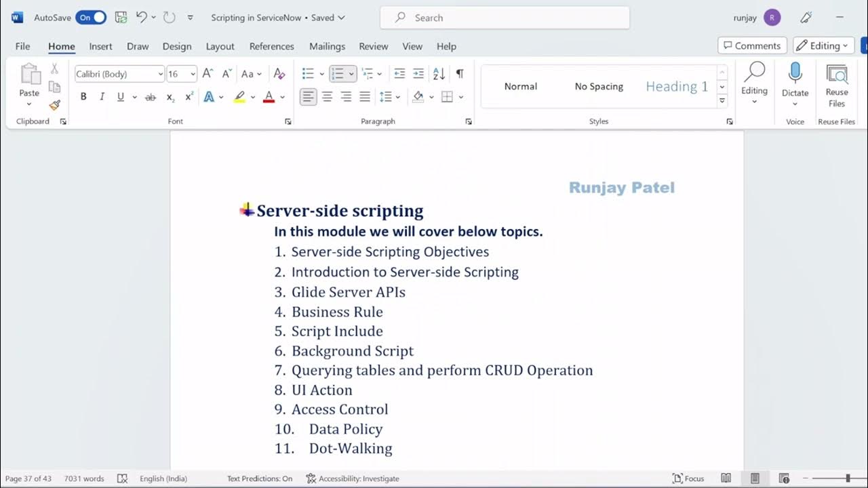Apply superscript formatting
This screenshot has height=488, width=868.
(189, 97)
